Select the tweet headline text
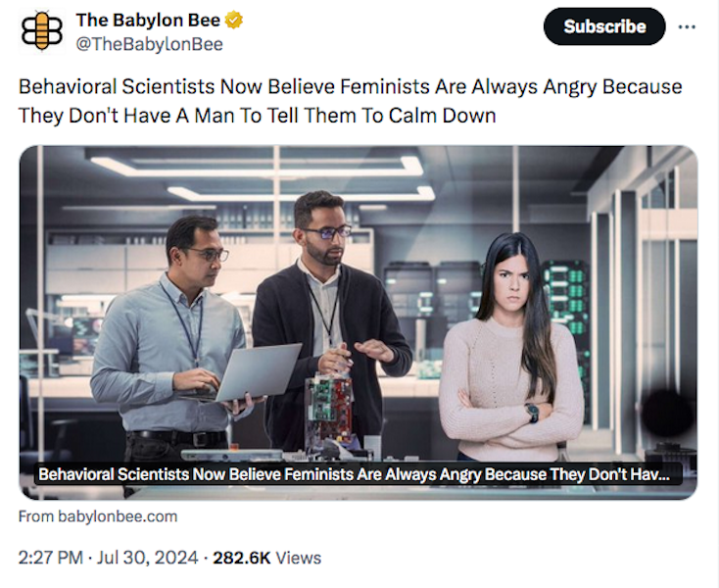The image size is (719, 588). pos(350,101)
